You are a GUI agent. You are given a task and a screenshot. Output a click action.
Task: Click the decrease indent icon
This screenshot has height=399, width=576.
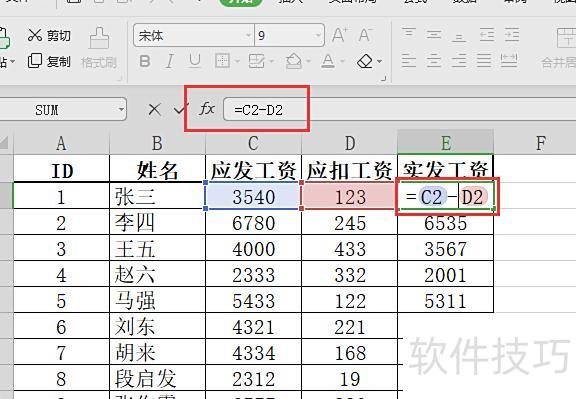pos(487,35)
